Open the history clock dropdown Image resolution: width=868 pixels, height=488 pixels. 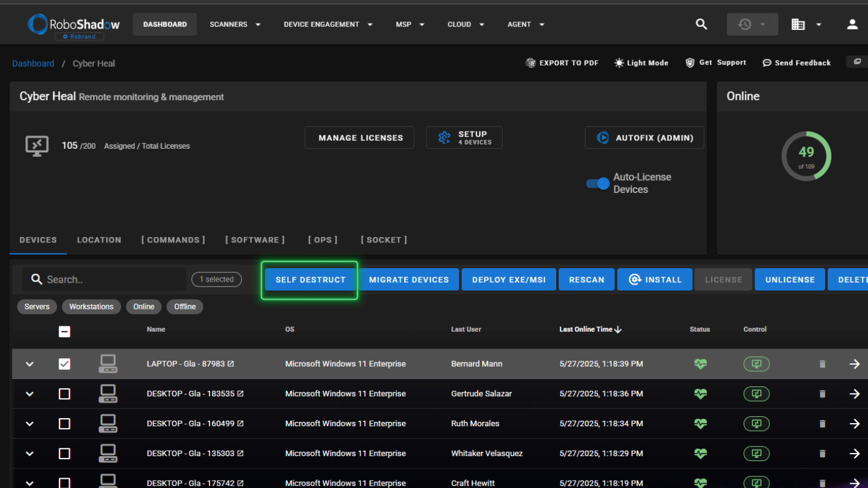(752, 24)
